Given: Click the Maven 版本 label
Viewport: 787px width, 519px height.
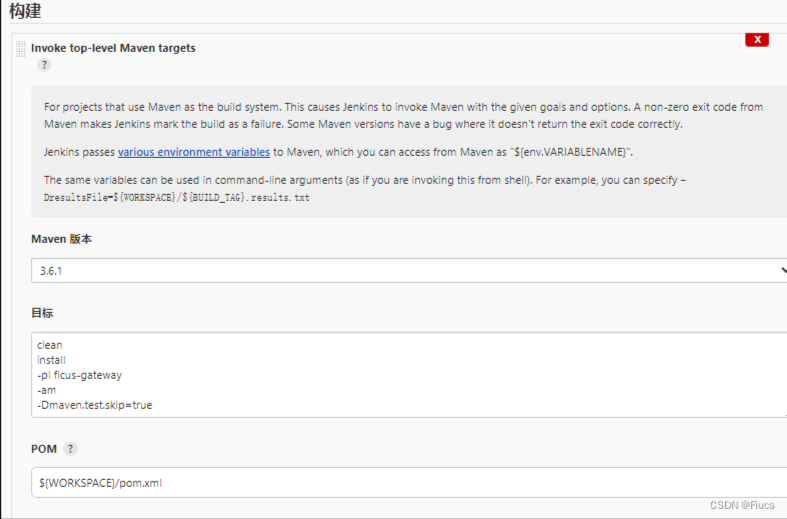Looking at the screenshot, I should point(62,240).
